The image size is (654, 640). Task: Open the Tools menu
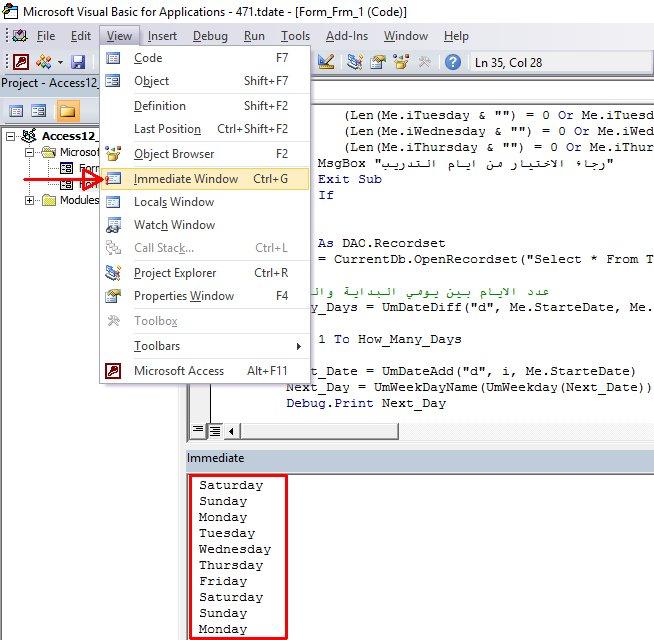[x=295, y=36]
